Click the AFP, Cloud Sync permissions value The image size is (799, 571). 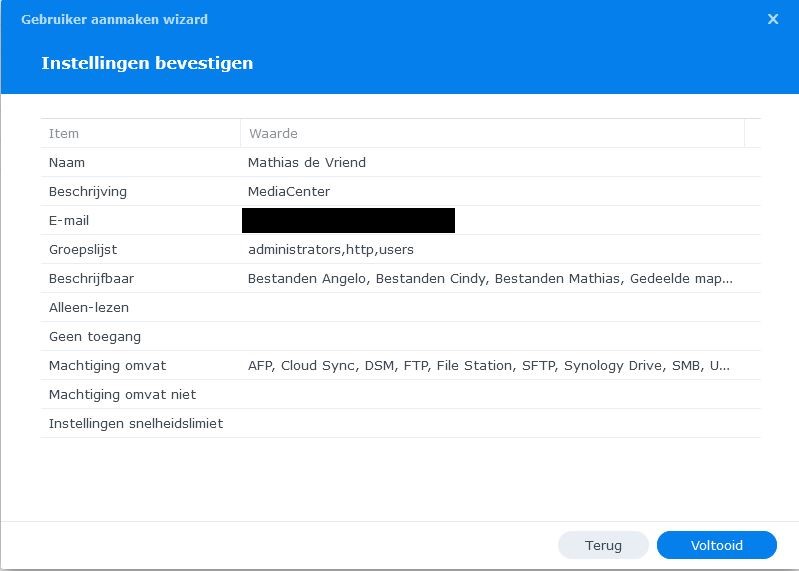[x=488, y=365]
